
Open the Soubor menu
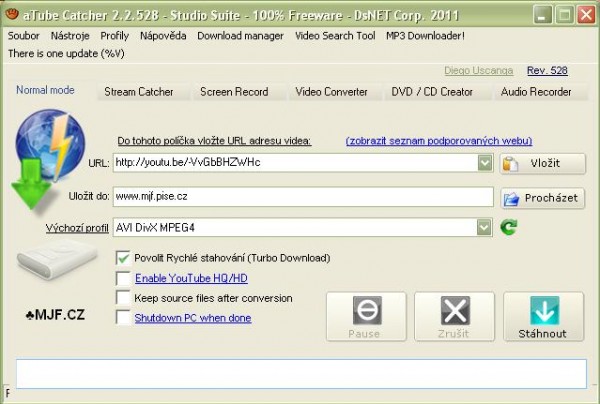click(24, 36)
